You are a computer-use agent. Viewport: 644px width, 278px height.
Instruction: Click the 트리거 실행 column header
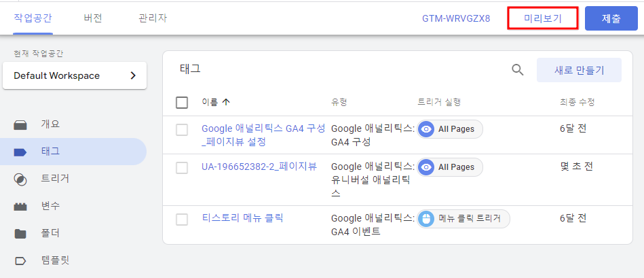click(x=438, y=103)
